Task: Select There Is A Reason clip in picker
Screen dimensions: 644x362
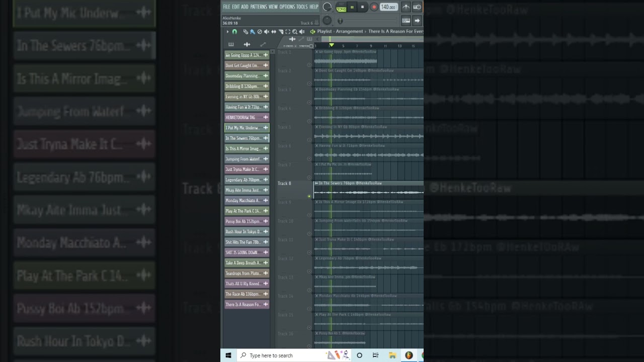Action: 247,304
